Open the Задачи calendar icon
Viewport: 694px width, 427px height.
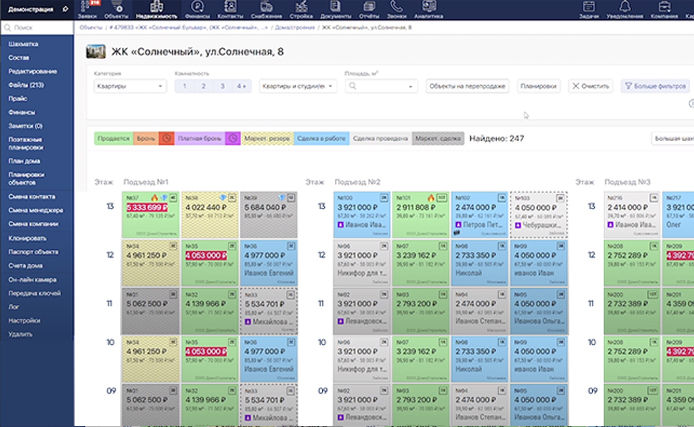[x=589, y=6]
